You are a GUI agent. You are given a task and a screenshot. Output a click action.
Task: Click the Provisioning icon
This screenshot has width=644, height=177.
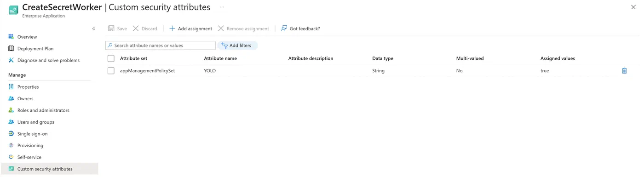(x=11, y=145)
